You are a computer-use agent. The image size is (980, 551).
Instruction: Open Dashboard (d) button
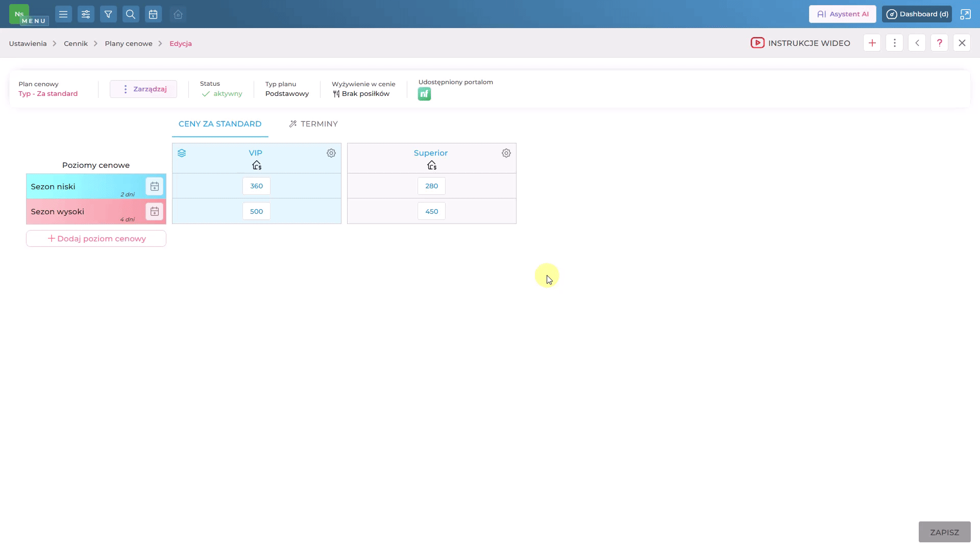click(917, 14)
